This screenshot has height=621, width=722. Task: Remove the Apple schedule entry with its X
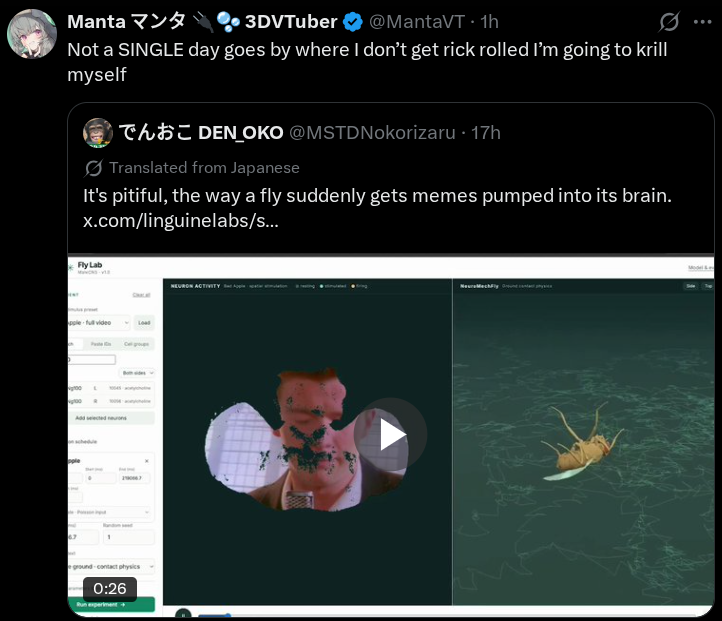[x=147, y=461]
